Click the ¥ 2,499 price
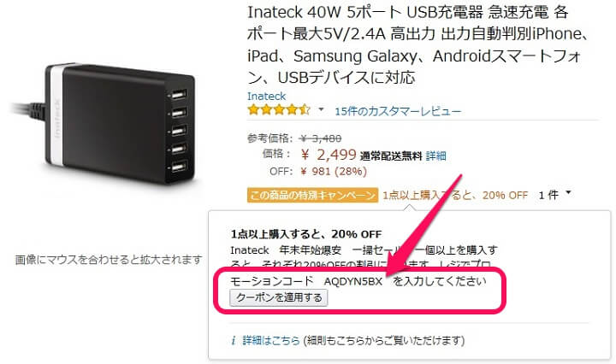 click(x=329, y=155)
